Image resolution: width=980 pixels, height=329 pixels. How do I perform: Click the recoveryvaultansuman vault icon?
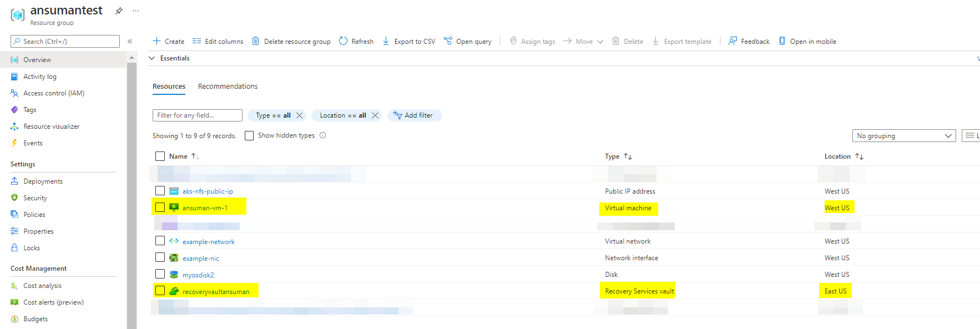click(x=174, y=291)
